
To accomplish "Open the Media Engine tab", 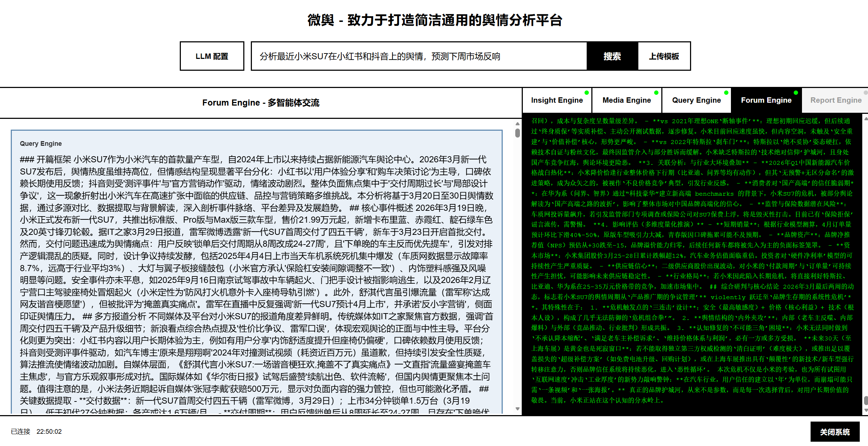I will (x=627, y=101).
